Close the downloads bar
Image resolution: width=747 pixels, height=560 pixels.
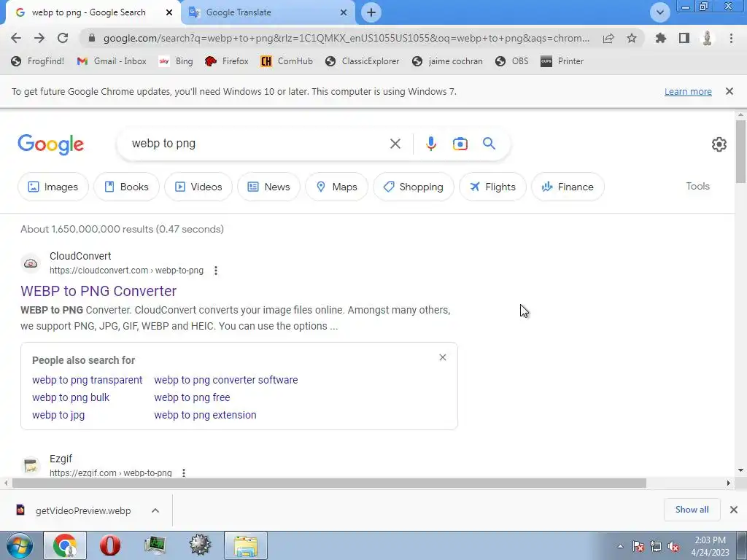click(734, 510)
